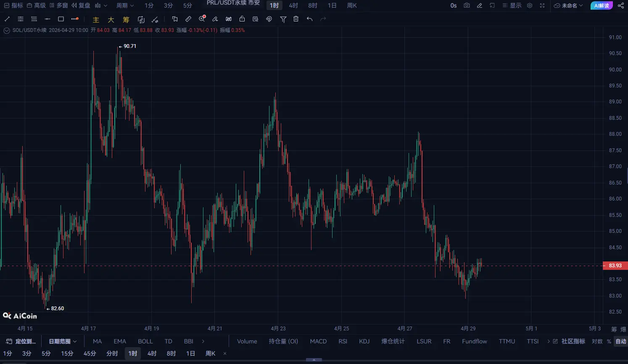This screenshot has height=364, width=628.
Task: Open the 日期范围 date range dropdown
Action: pos(63,341)
